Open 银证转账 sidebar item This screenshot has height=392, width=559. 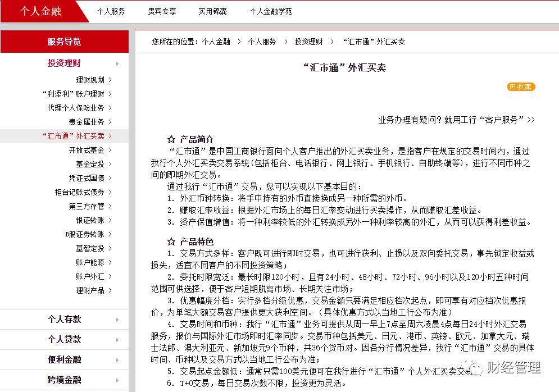[90, 220]
